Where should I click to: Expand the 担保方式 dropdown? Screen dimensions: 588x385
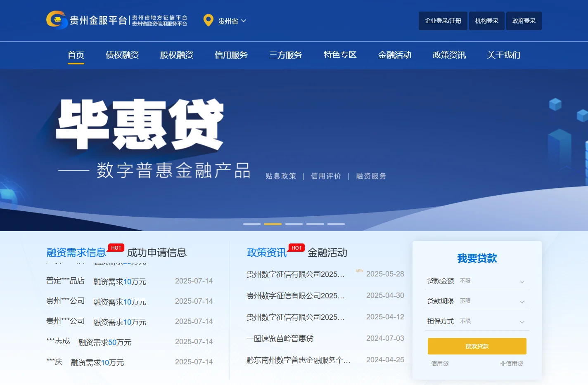(477, 321)
